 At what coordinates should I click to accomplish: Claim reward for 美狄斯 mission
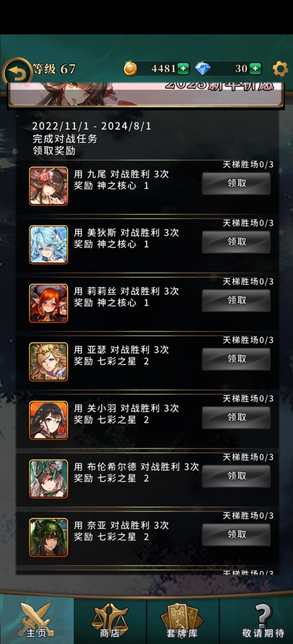click(x=236, y=242)
